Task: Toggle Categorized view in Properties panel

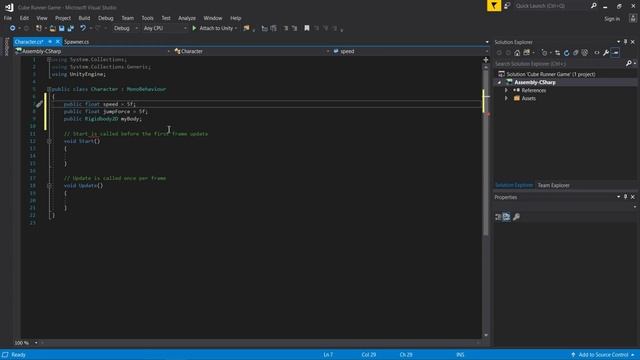Action: click(498, 217)
